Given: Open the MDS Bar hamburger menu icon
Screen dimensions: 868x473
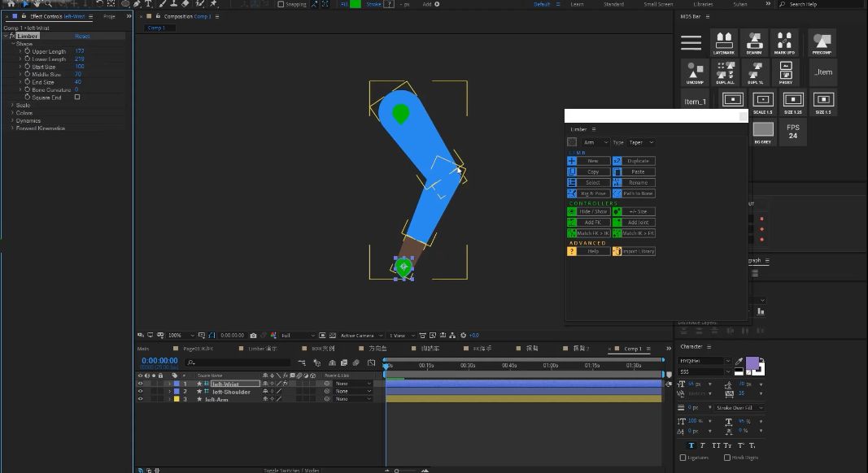Looking at the screenshot, I should (691, 42).
